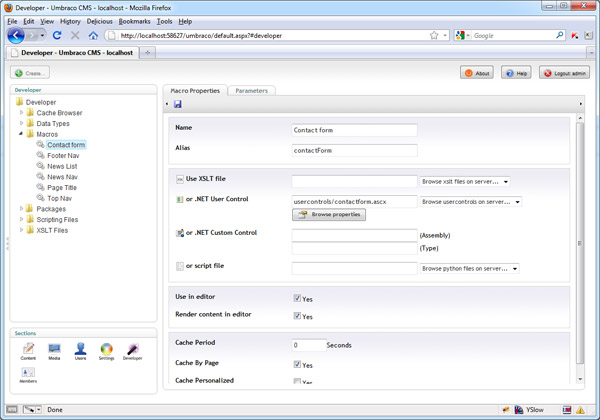Open new tab with plus button
The height and width of the screenshot is (420, 600).
tap(147, 53)
